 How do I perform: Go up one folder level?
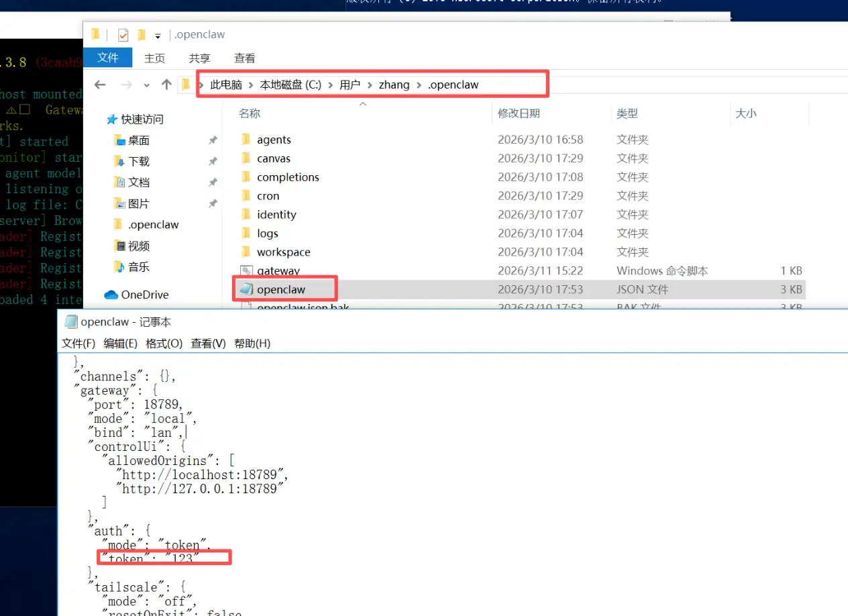click(166, 85)
